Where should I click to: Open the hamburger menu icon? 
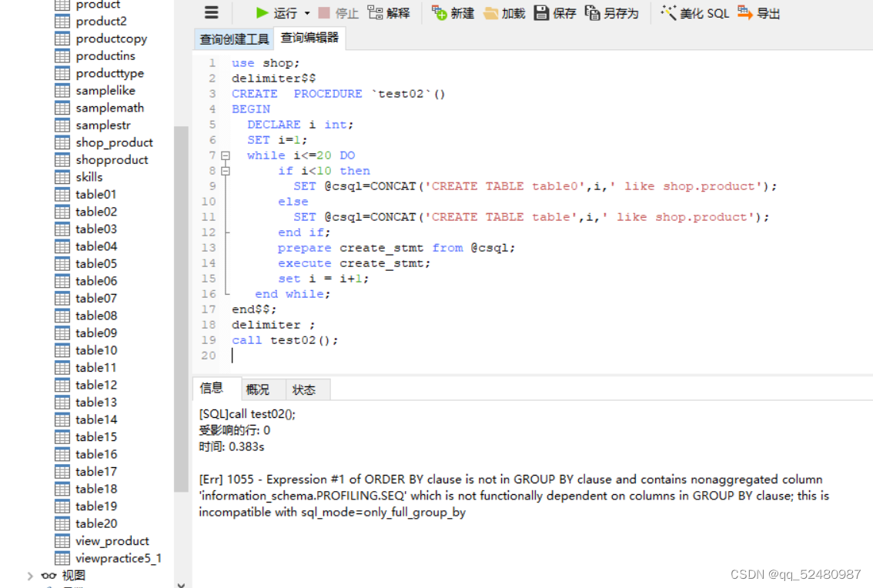coord(212,12)
